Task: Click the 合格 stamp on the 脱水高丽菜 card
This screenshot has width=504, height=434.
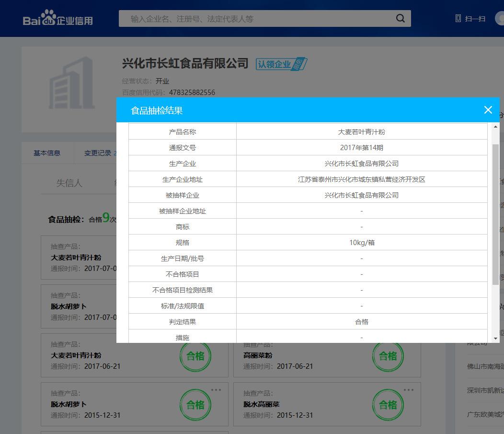Action: tap(388, 405)
